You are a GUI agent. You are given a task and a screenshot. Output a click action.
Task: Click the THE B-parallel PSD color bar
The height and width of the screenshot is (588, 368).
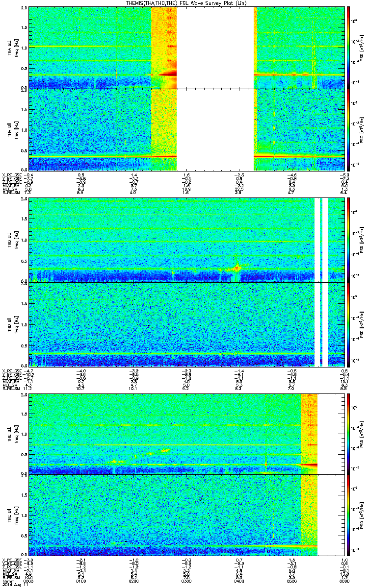pyautogui.click(x=349, y=515)
